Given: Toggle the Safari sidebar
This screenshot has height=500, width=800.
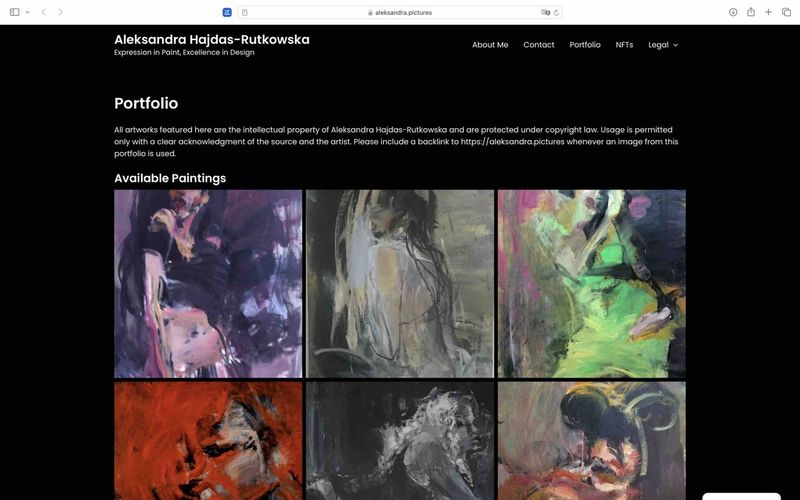Looking at the screenshot, I should (x=15, y=12).
